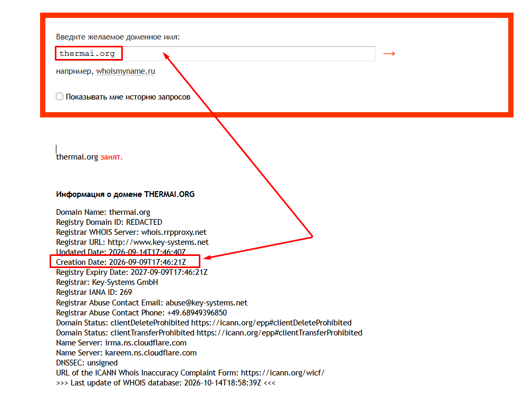The height and width of the screenshot is (396, 532).
Task: Select the 'Registry Domain ID: REDACTED' line
Action: click(x=109, y=222)
